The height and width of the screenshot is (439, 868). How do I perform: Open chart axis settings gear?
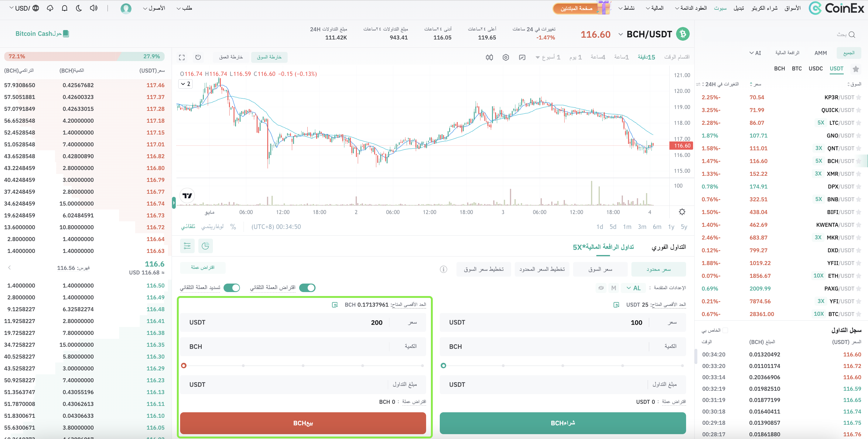click(682, 212)
